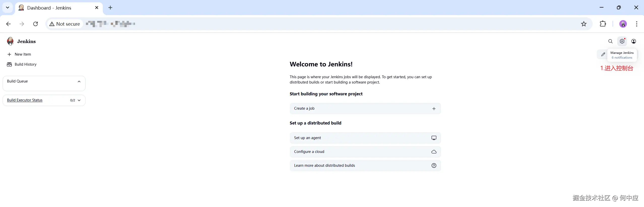The width and height of the screenshot is (644, 207).
Task: Click Configure a cloud
Action: [x=365, y=152]
